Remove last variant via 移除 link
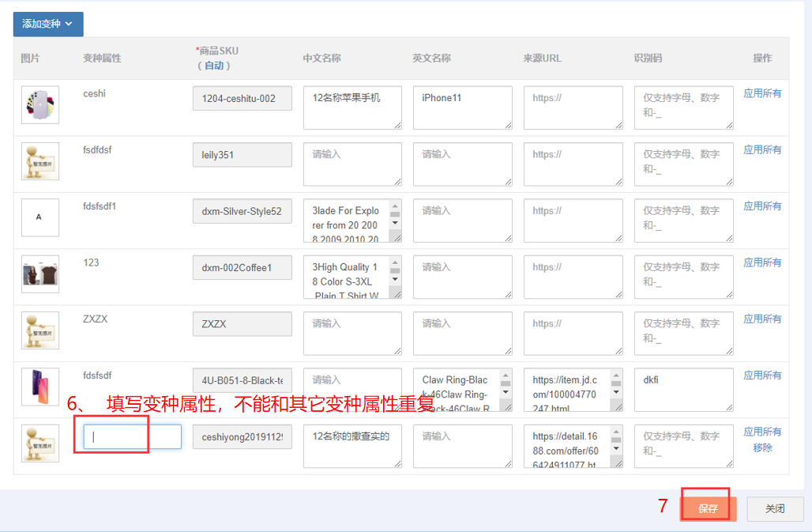Viewport: 812px width, 532px height. [762, 447]
